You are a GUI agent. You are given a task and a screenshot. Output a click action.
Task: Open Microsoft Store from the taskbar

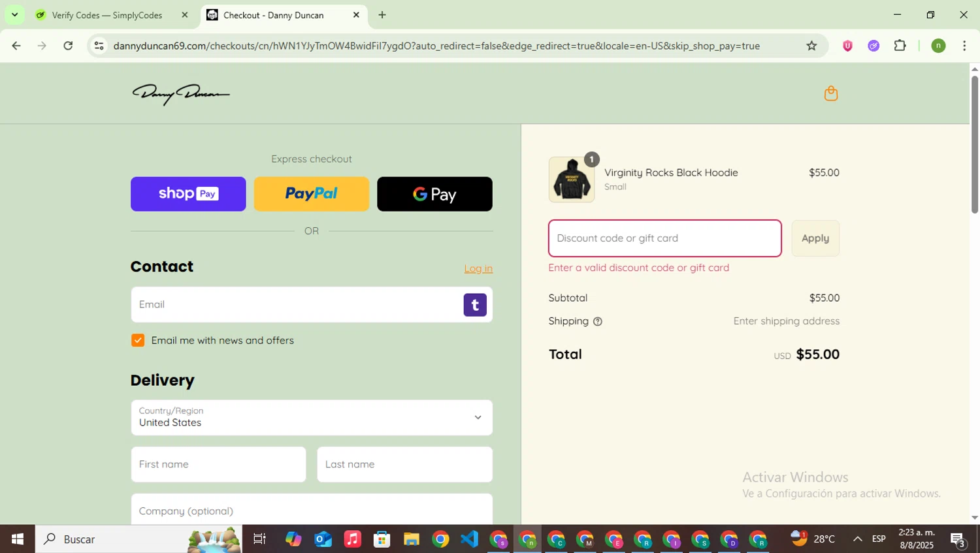coord(382,539)
